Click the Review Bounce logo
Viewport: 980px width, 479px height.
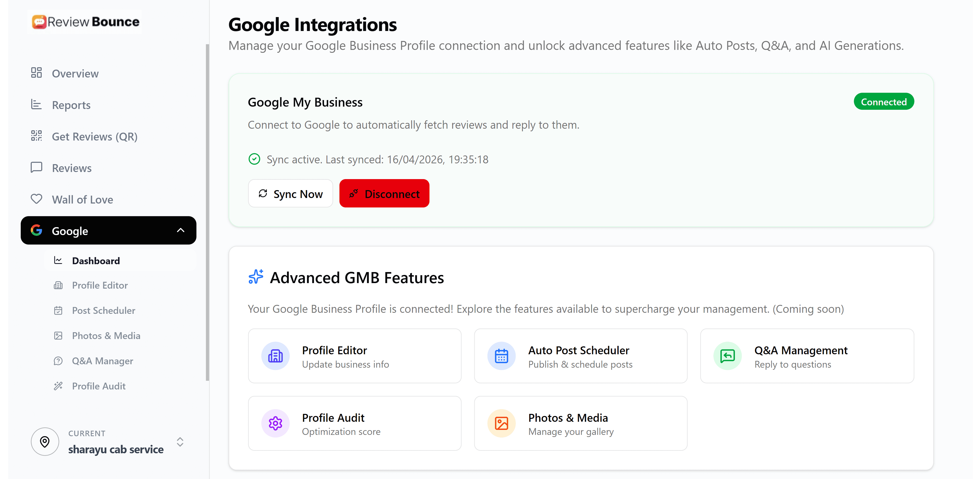85,22
